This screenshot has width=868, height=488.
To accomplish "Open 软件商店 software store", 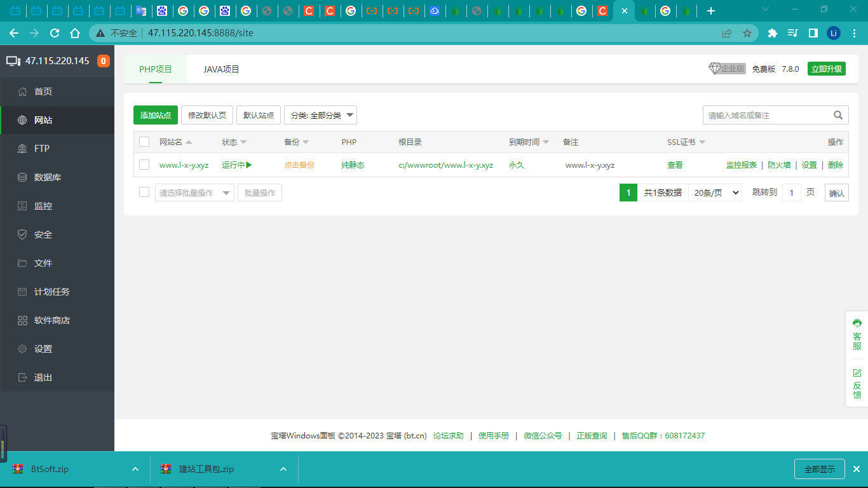I will point(57,320).
